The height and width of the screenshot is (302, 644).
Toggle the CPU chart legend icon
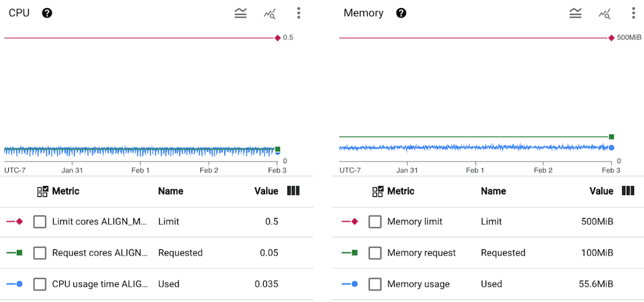tap(241, 13)
